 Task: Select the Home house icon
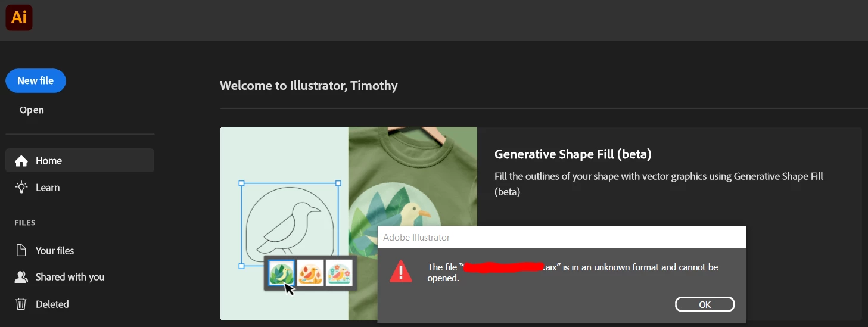pos(21,161)
